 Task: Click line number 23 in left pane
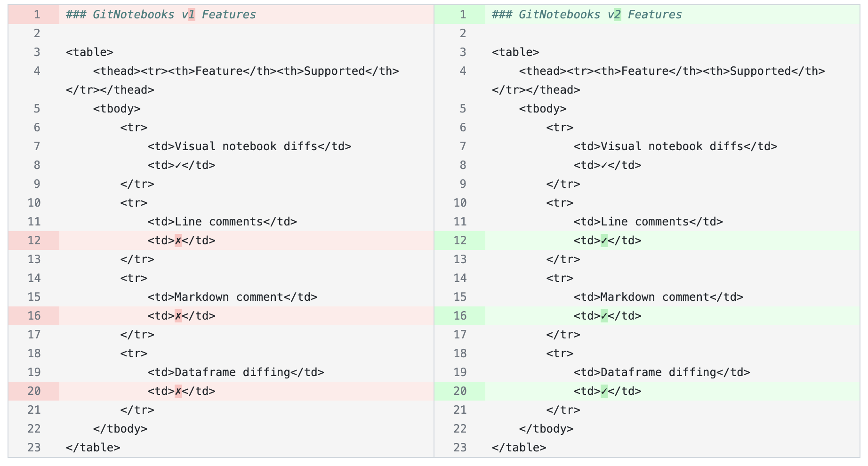[x=34, y=448]
